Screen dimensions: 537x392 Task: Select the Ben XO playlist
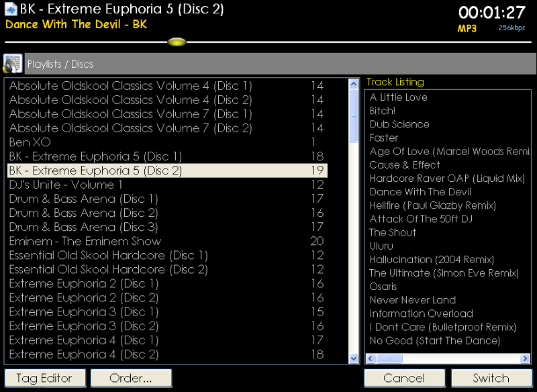167,142
